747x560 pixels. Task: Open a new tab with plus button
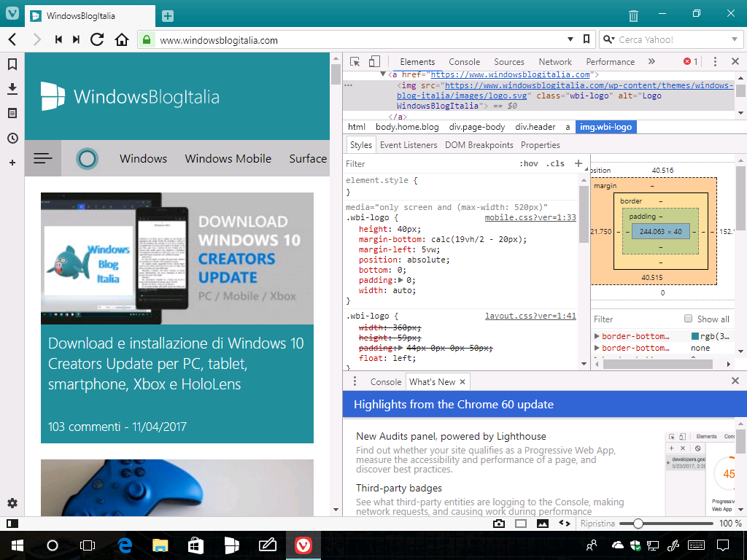pos(168,16)
